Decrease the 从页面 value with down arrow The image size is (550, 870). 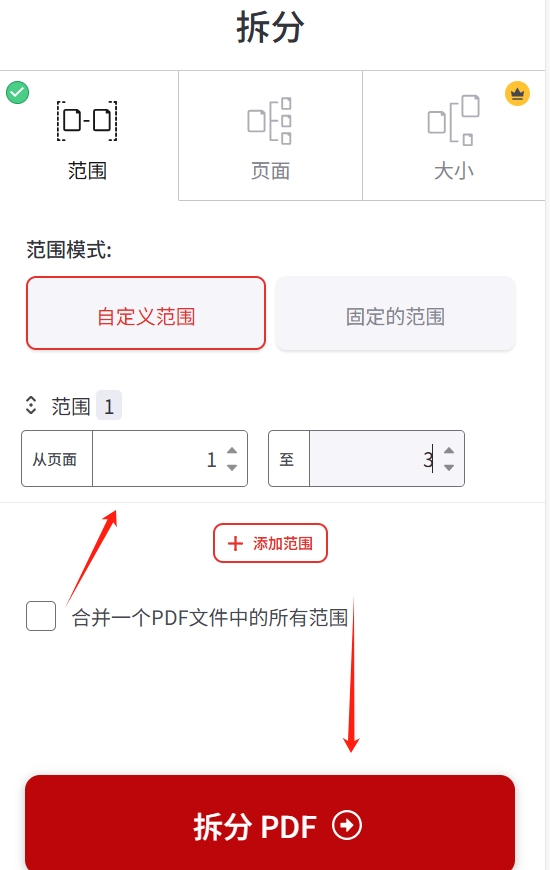point(232,467)
